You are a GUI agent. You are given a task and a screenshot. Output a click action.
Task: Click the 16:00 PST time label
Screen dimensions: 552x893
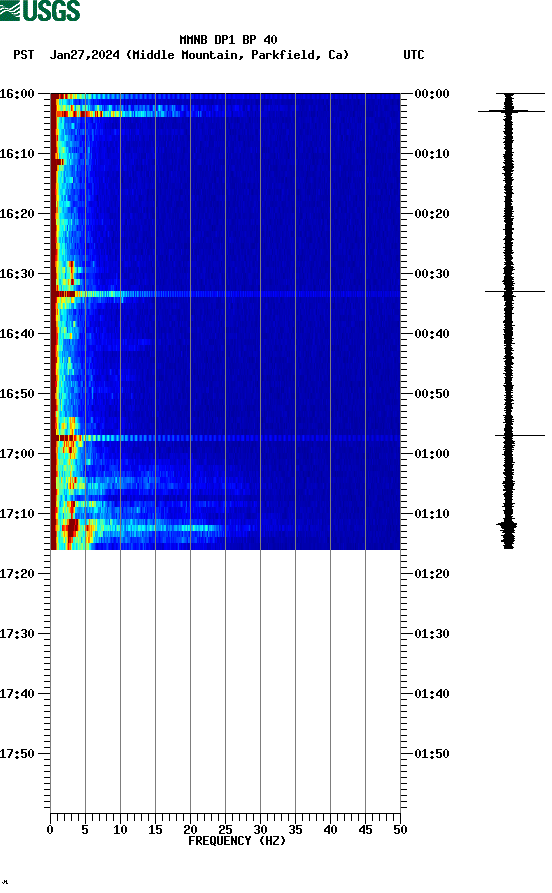coord(17,93)
